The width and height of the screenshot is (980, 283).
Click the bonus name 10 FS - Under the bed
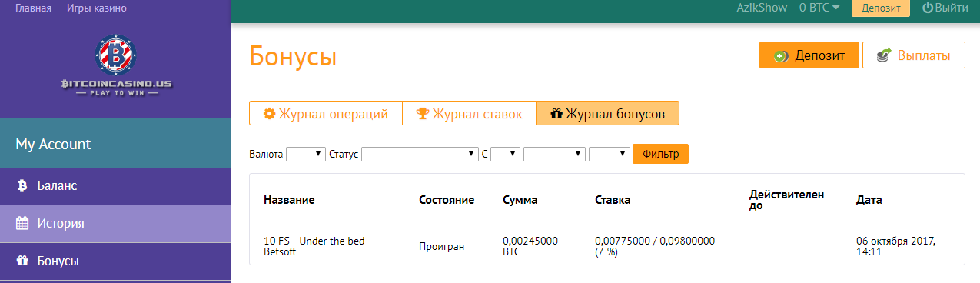pyautogui.click(x=317, y=246)
